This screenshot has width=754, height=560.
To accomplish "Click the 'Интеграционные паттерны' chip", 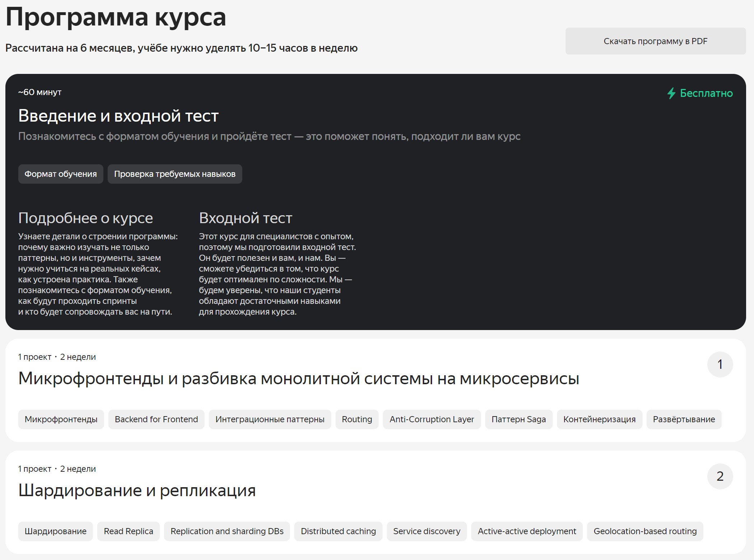I will [x=270, y=419].
